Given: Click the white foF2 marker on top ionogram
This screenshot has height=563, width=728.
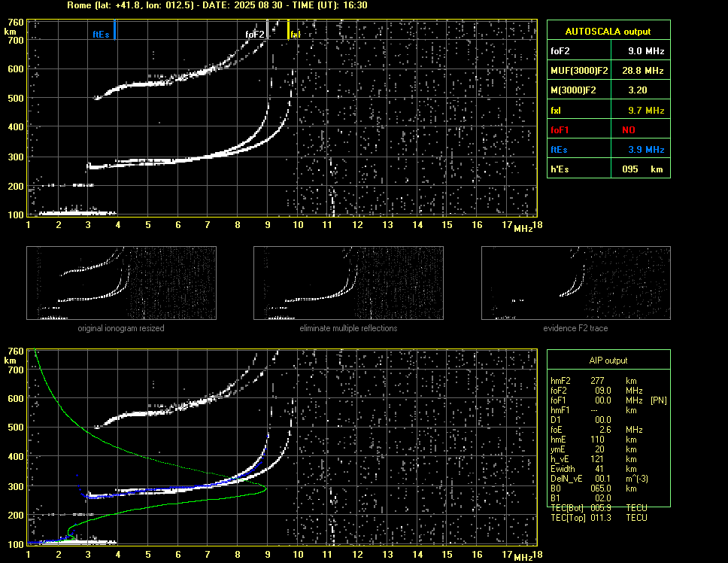Looking at the screenshot, I should click(267, 29).
